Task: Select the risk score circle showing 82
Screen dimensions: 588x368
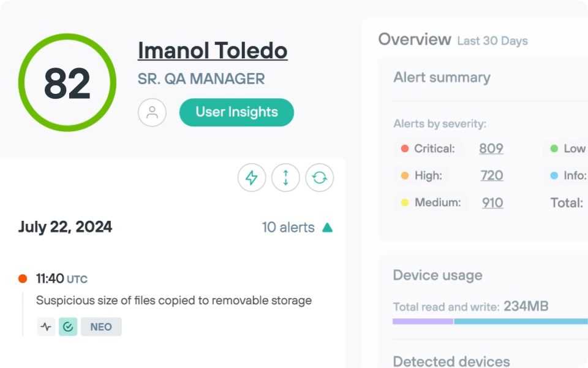Action: click(x=67, y=82)
